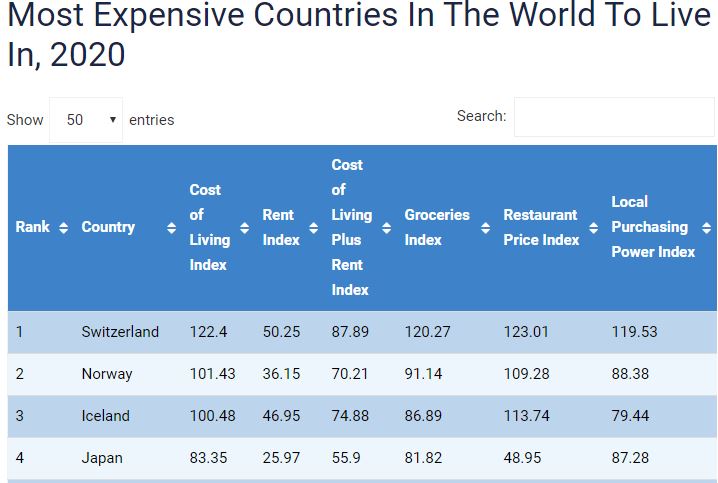The image size is (718, 483).
Task: Select the Norway country cell
Action: [x=107, y=374]
